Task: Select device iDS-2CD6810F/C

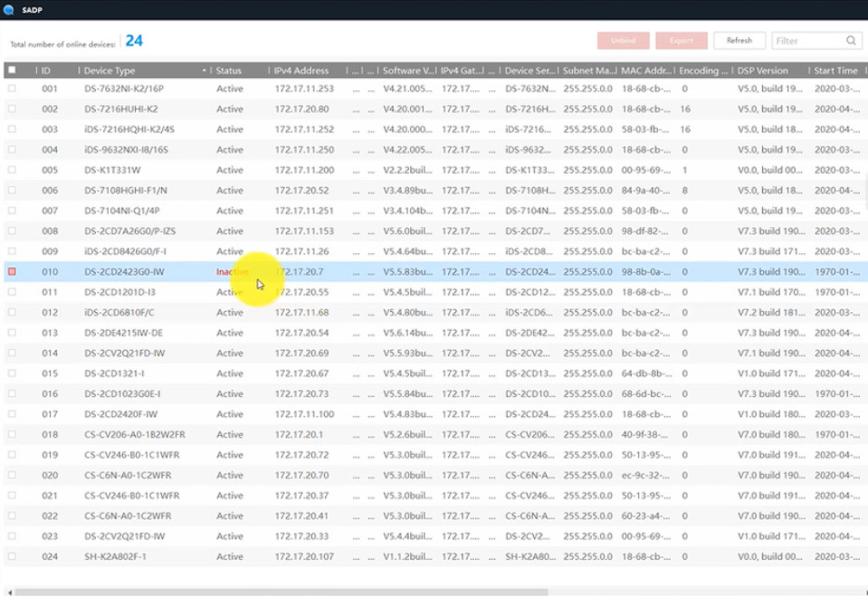Action: point(119,313)
